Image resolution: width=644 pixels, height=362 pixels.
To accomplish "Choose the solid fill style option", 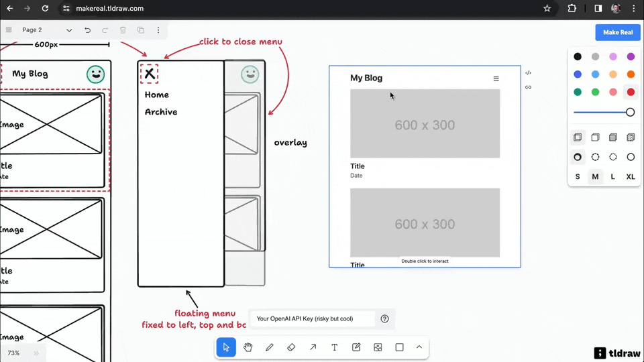I will [x=613, y=137].
